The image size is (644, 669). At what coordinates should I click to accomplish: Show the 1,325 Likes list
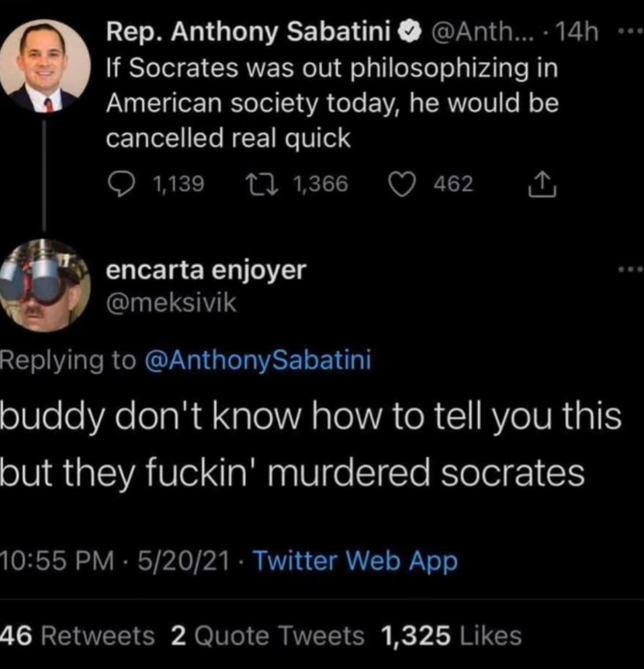(x=451, y=636)
